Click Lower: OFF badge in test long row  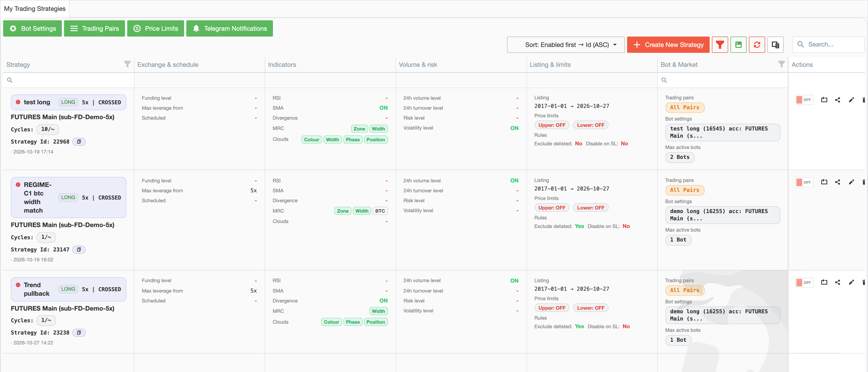coord(590,125)
